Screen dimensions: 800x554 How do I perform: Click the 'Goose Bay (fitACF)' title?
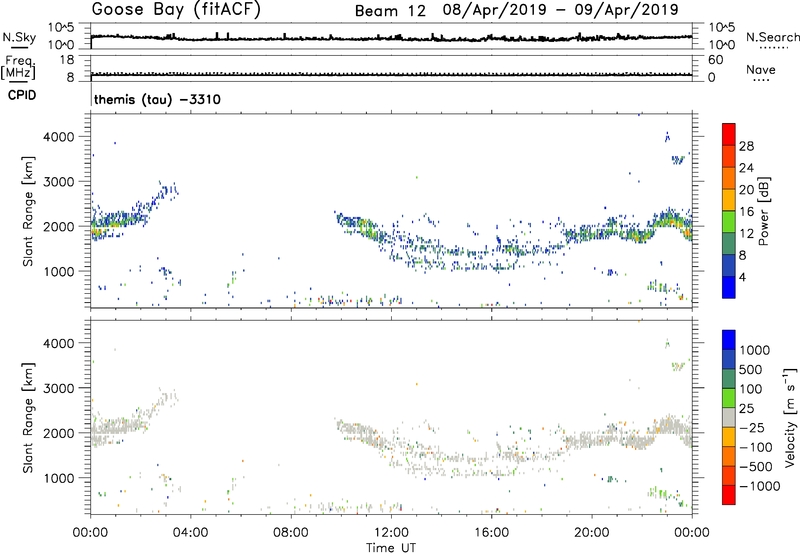[176, 10]
